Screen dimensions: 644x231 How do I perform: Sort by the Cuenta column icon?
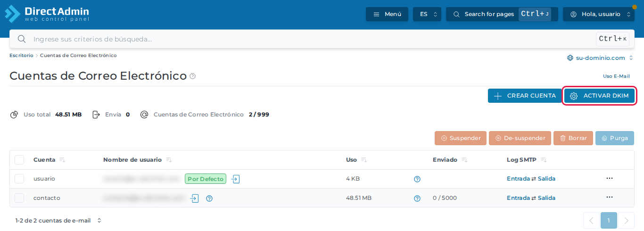62,160
